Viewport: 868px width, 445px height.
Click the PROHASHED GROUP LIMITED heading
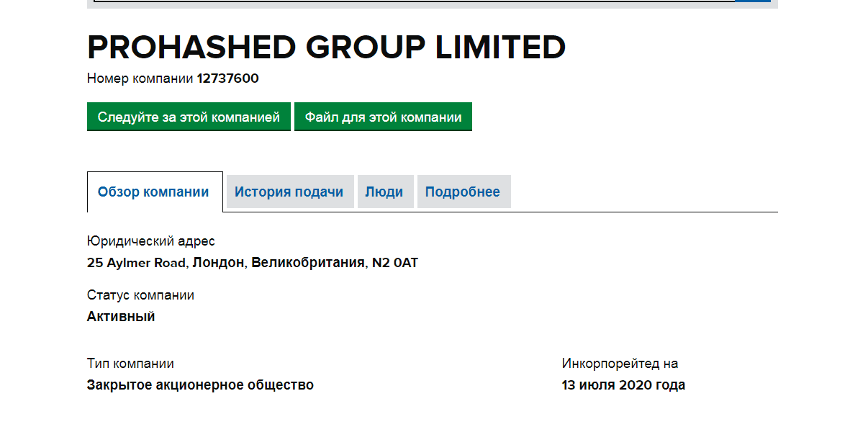(x=326, y=48)
